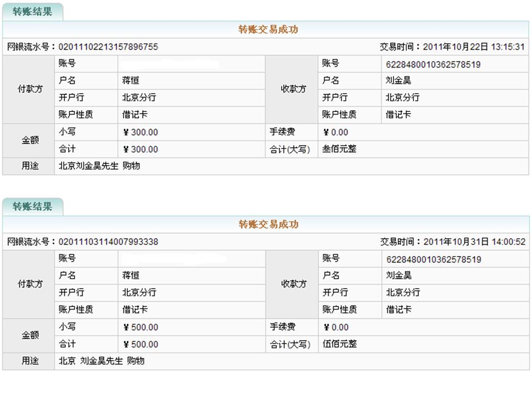Click payer name 蒋恒 in ¥300 transfer
532x399 pixels.
pos(131,81)
